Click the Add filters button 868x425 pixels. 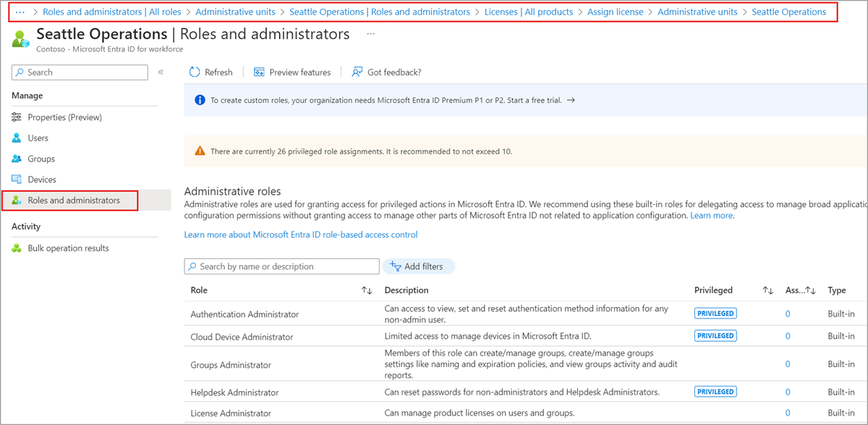418,266
